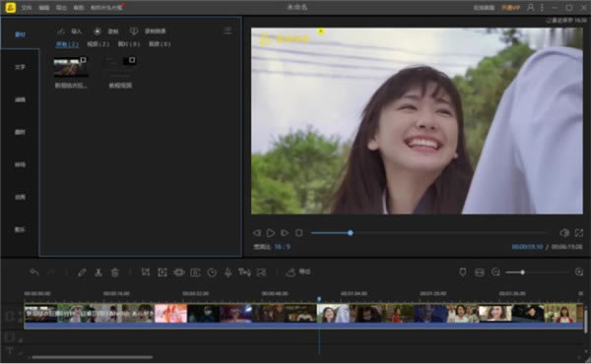This screenshot has height=364, width=591.
Task: Toggle the preview volume speaker icon
Action: [x=564, y=233]
